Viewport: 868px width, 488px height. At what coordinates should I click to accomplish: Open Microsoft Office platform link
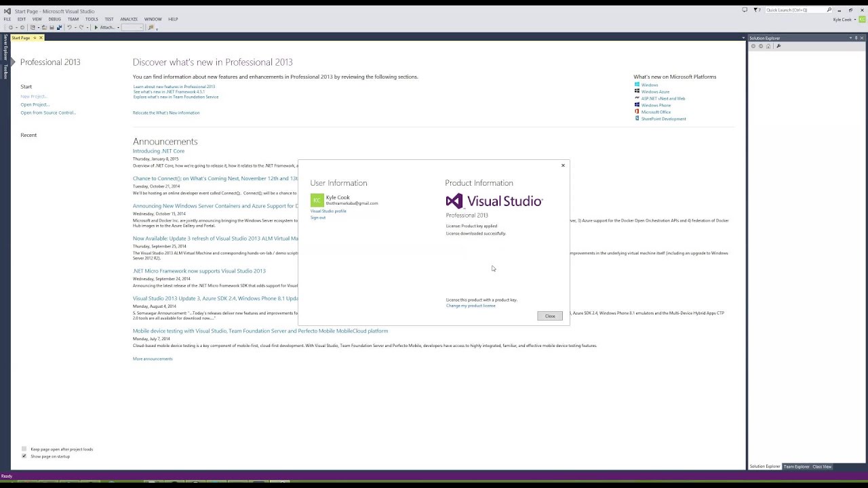[656, 112]
